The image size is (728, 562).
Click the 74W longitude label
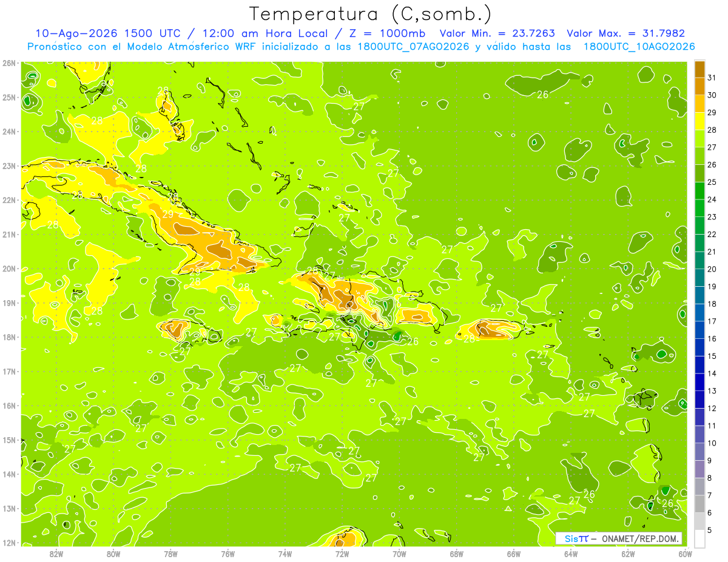click(x=285, y=554)
